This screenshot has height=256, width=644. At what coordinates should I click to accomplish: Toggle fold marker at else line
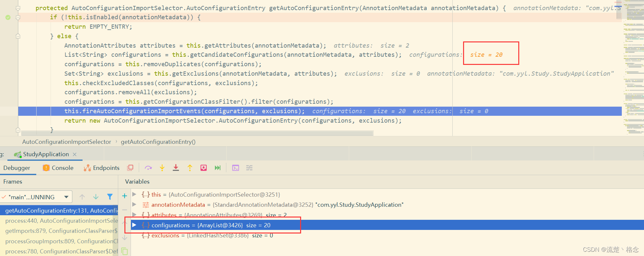pos(18,36)
